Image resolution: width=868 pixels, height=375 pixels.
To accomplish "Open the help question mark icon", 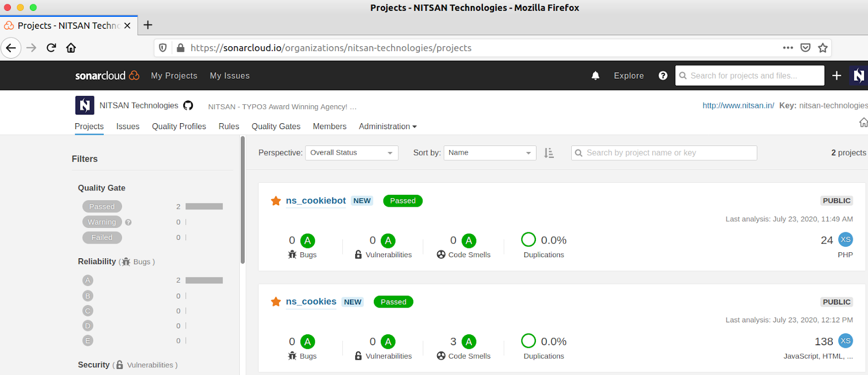I will (x=662, y=75).
